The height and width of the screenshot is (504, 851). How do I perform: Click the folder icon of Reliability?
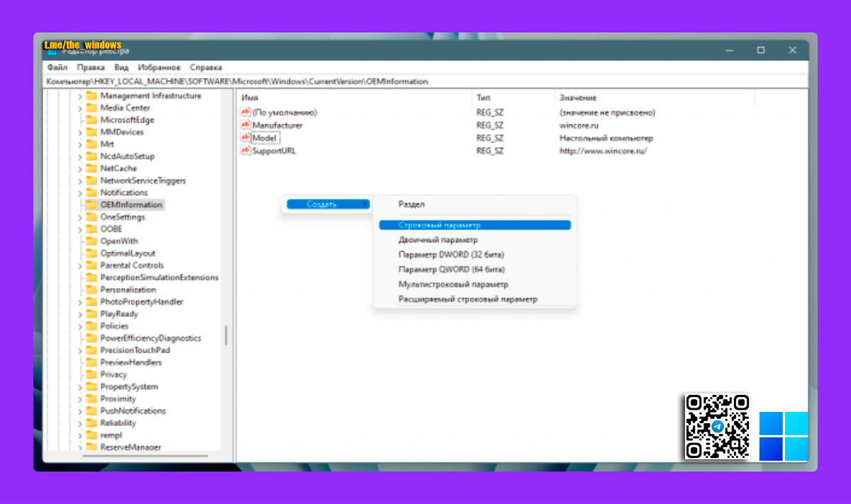pyautogui.click(x=91, y=423)
